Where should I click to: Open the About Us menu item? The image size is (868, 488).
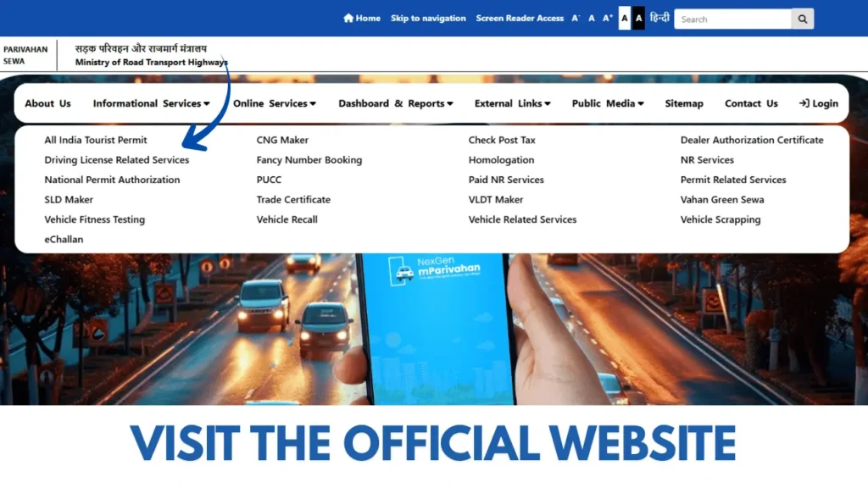coord(47,103)
